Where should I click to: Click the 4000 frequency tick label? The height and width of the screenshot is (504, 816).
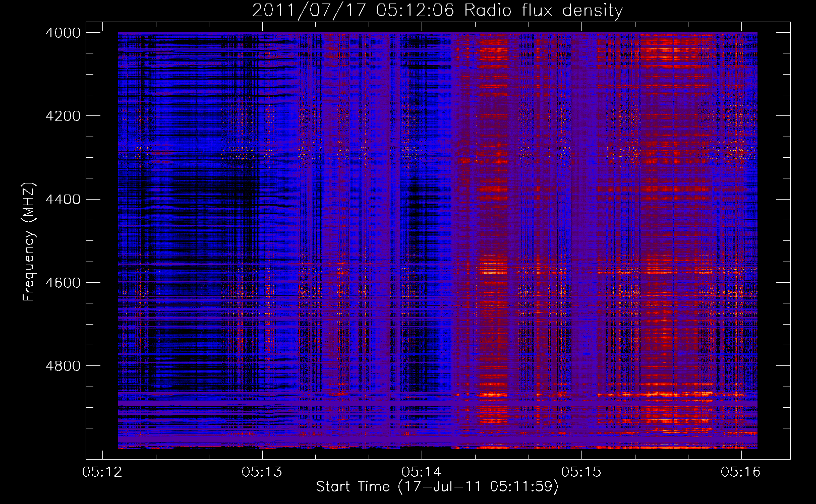point(63,33)
